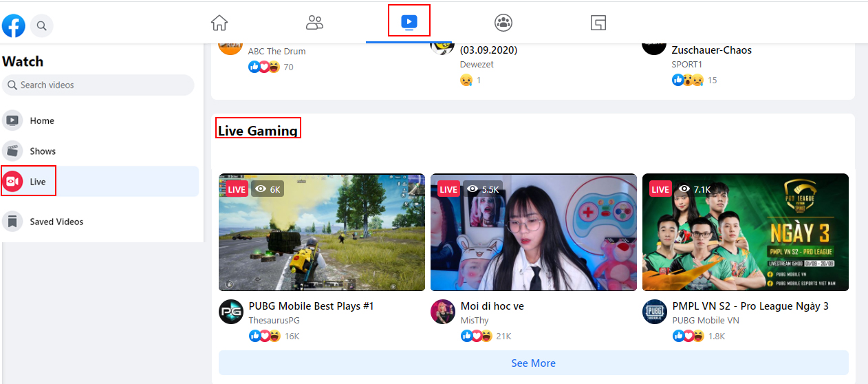Open PUBG Mobile VN page name

(x=706, y=321)
